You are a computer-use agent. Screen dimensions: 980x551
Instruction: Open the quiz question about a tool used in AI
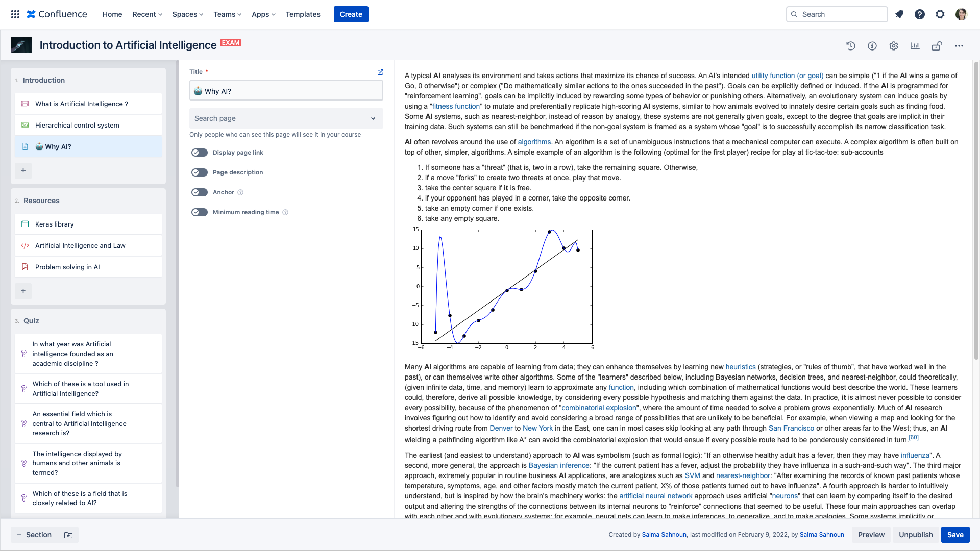pos(88,389)
